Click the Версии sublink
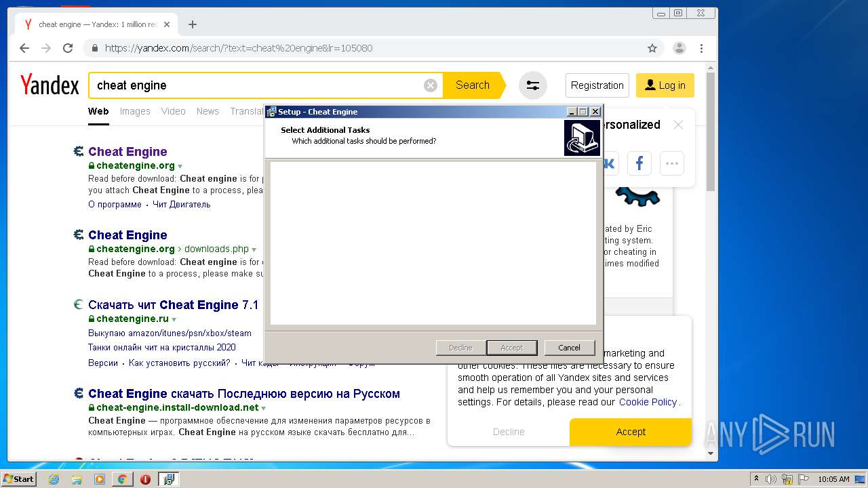The height and width of the screenshot is (488, 868). 103,363
